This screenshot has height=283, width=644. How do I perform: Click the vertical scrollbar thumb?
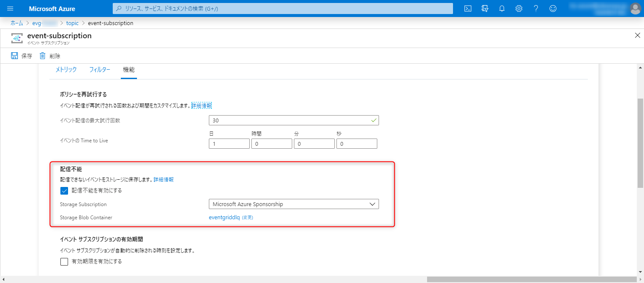click(x=640, y=142)
